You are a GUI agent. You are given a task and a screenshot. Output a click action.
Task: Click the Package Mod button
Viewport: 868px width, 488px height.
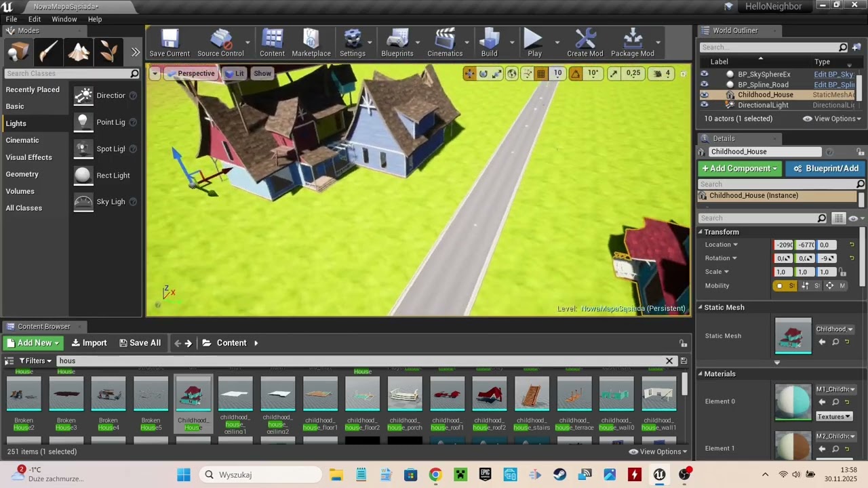click(x=633, y=43)
